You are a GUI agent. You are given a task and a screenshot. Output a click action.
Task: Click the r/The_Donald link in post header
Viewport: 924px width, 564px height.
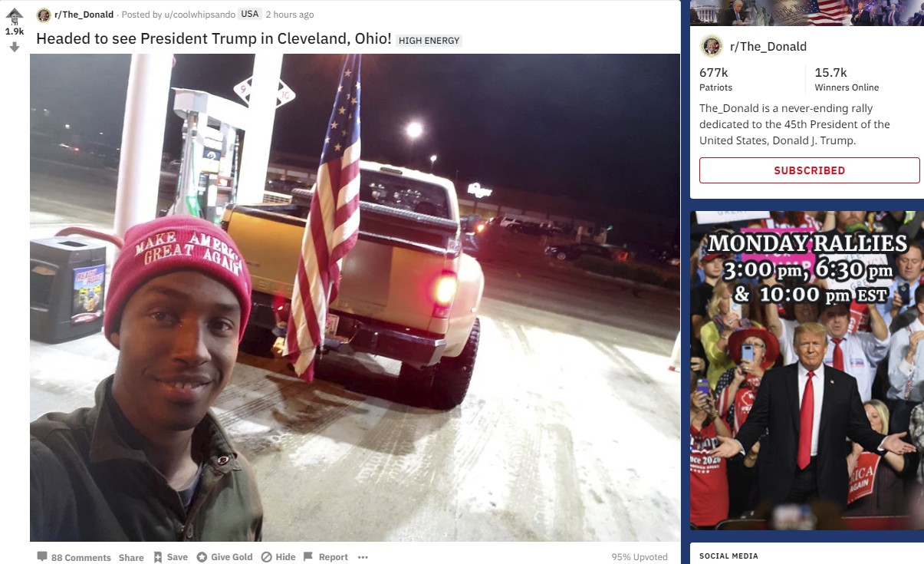click(84, 15)
